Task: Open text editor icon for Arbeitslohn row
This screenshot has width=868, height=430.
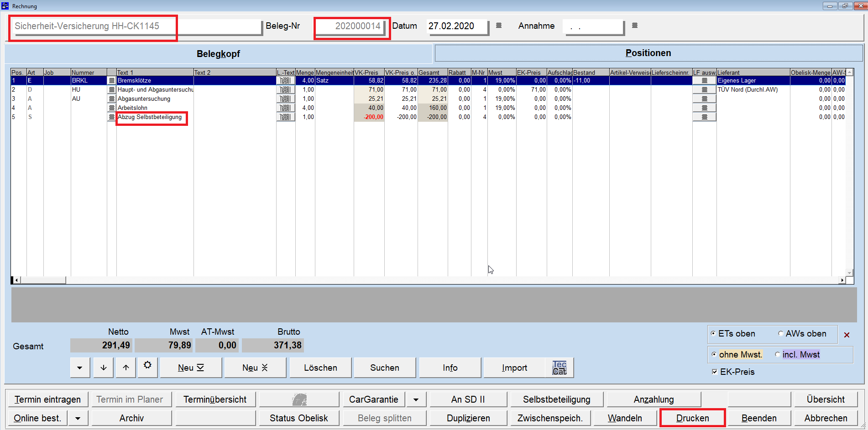Action: [112, 108]
